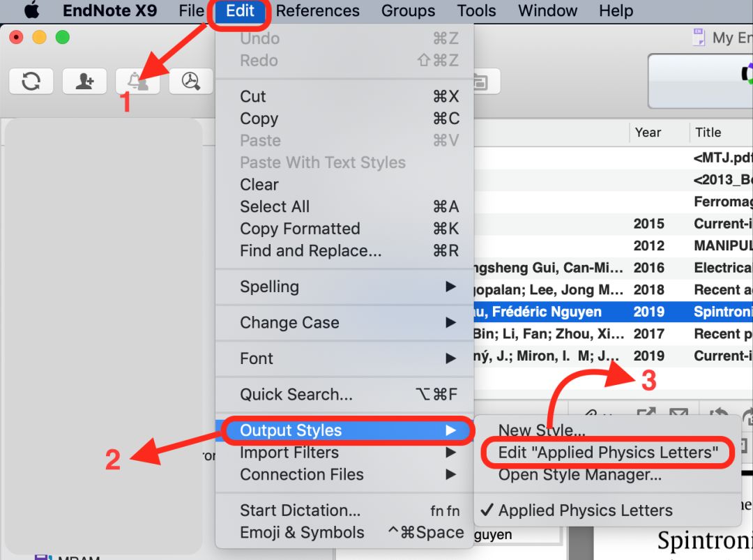Screen dimensions: 753x560
Task: Click the email envelope icon in preview
Action: click(678, 416)
